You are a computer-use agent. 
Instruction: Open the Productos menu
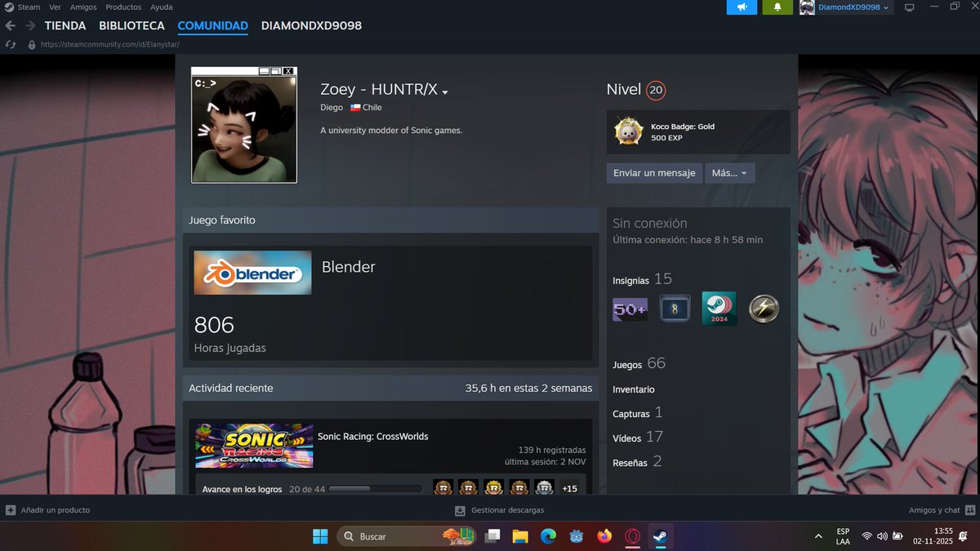(x=123, y=7)
